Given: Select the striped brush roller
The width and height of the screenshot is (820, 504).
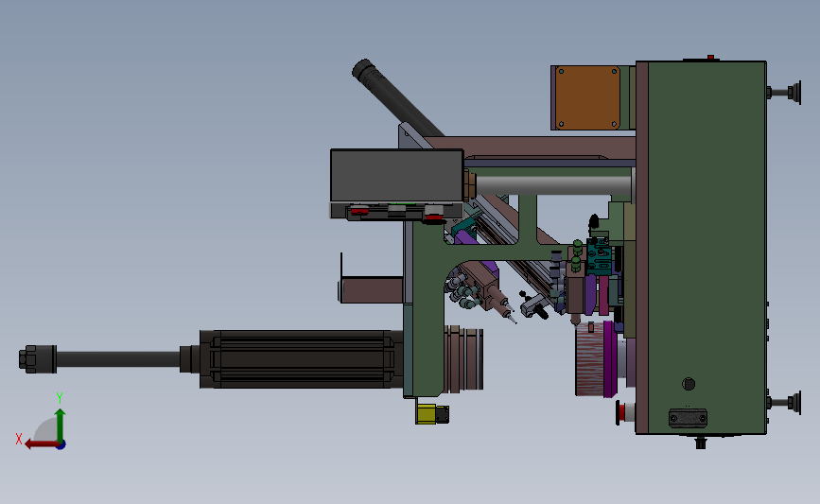Looking at the screenshot, I should click(589, 359).
